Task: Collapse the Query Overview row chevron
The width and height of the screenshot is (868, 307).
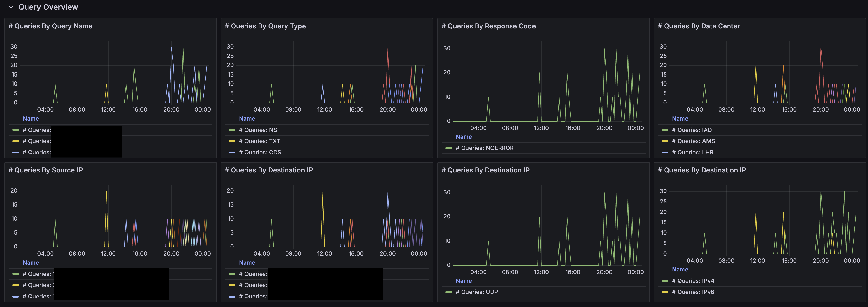Action: coord(11,7)
